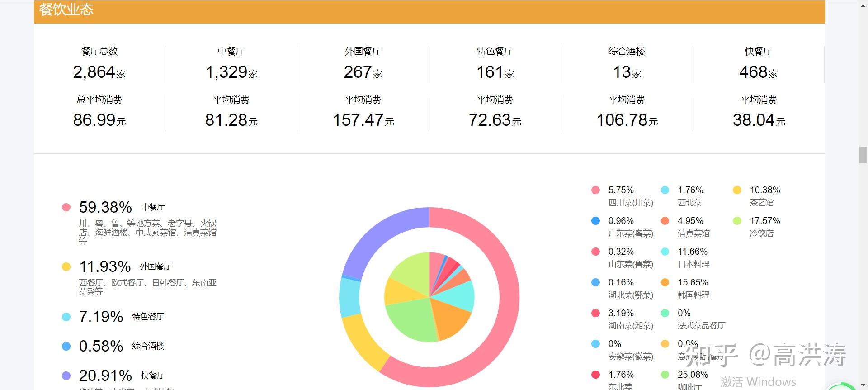Click the page vertical scrollbar thumb
Image resolution: width=868 pixels, height=390 pixels.
point(863,155)
